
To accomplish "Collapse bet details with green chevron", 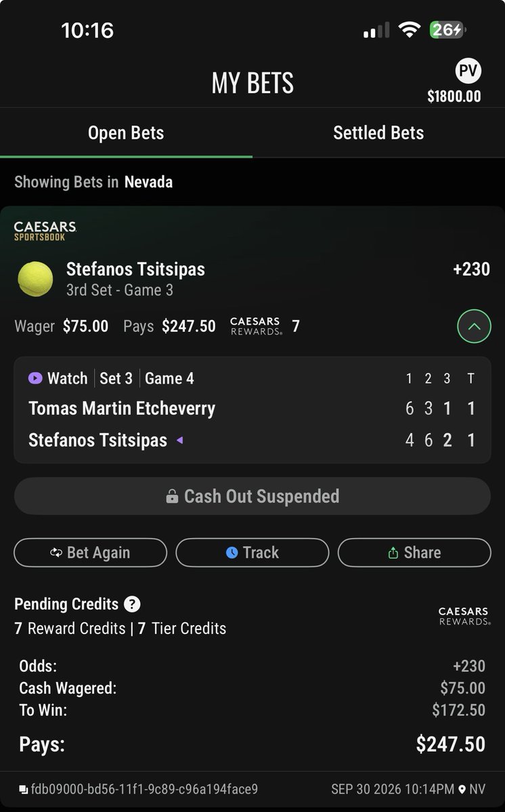I will (x=474, y=326).
